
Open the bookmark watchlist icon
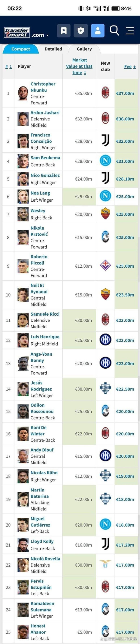[x=64, y=31]
